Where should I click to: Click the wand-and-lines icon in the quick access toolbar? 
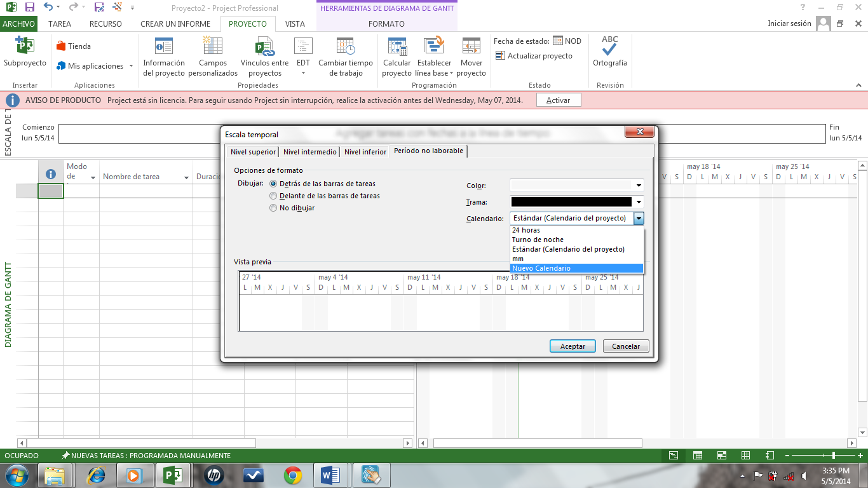(119, 8)
